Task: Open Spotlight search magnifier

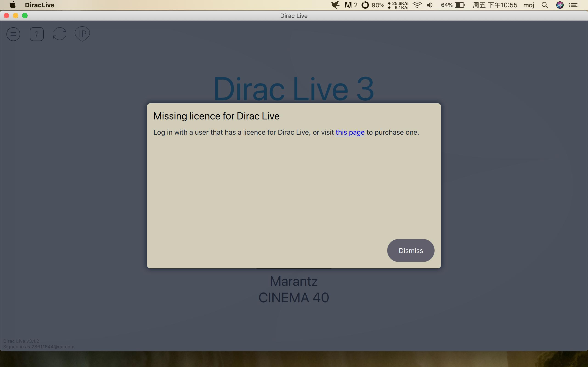Action: coord(545,5)
